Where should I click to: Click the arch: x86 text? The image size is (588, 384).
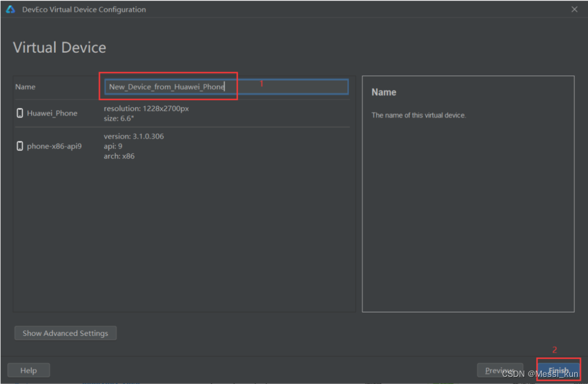coord(119,156)
